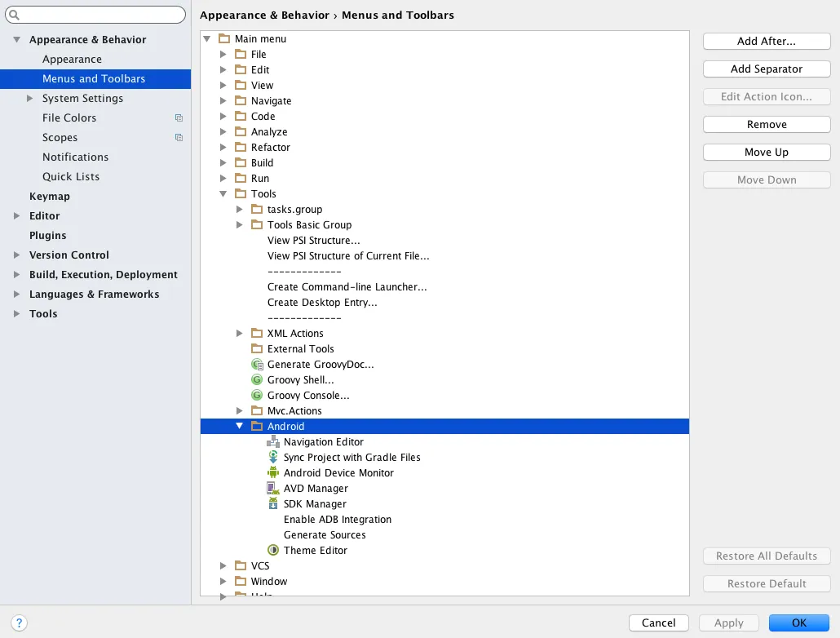Click the Main menu folder icon

pyautogui.click(x=224, y=38)
